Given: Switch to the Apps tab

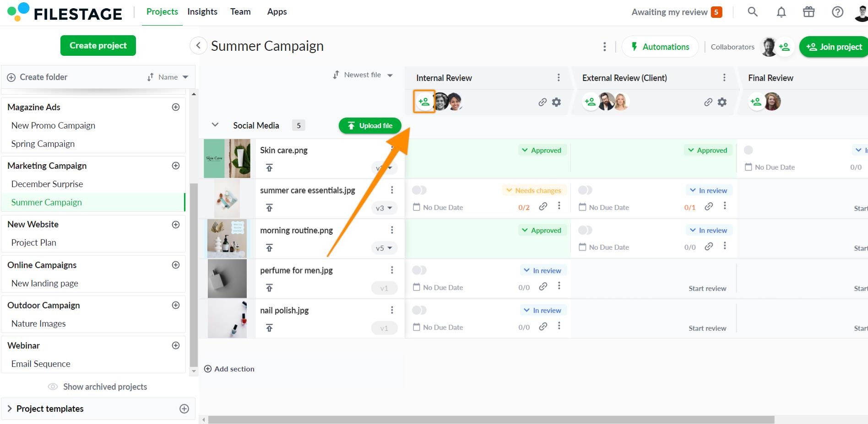Looking at the screenshot, I should click(x=277, y=12).
